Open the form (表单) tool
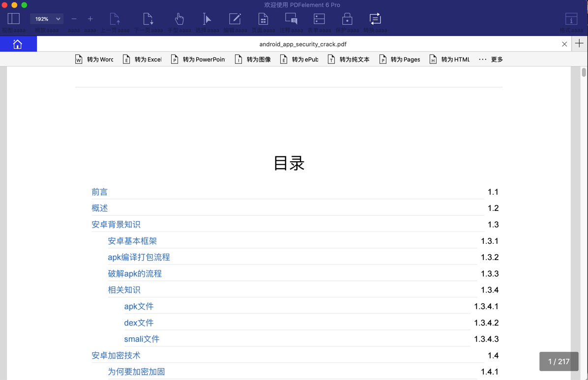 pyautogui.click(x=319, y=19)
